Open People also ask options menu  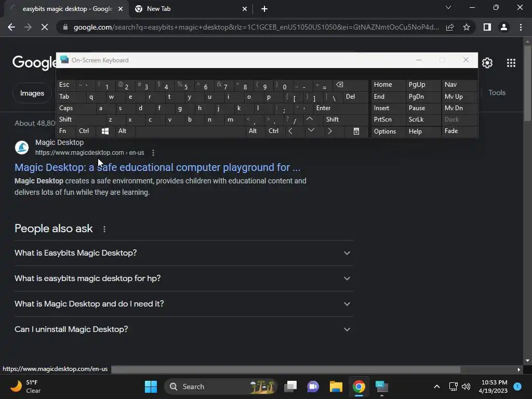pyautogui.click(x=104, y=229)
